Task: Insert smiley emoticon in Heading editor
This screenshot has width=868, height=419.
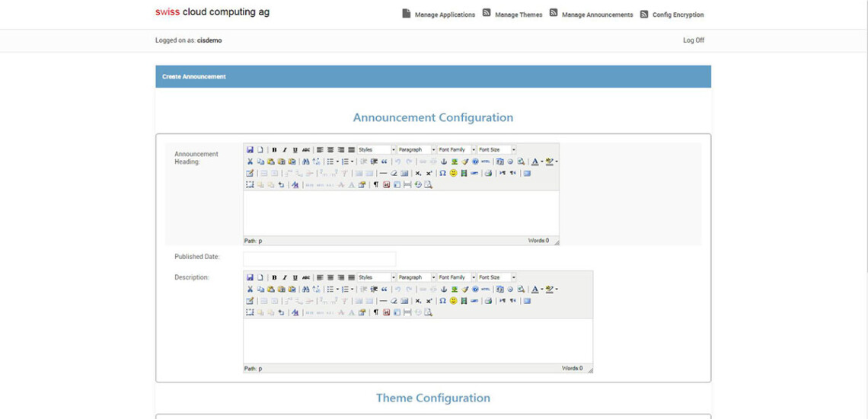Action: click(453, 174)
